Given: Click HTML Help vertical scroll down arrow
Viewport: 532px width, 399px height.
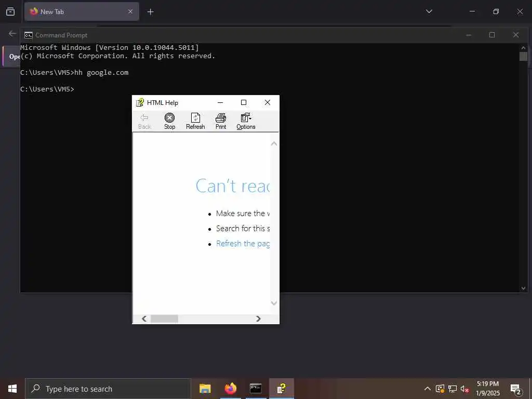Looking at the screenshot, I should 274,303.
